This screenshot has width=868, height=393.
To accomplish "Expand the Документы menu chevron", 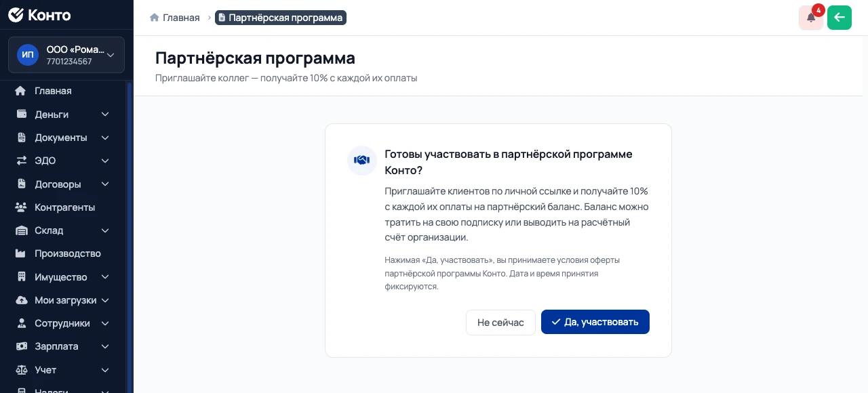I will [105, 138].
